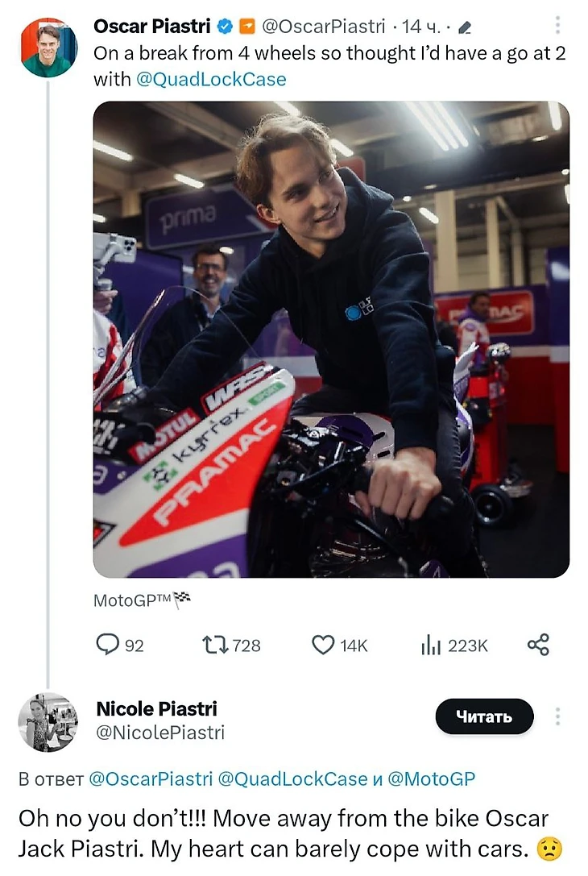View post analytics bar chart icon

point(432,644)
